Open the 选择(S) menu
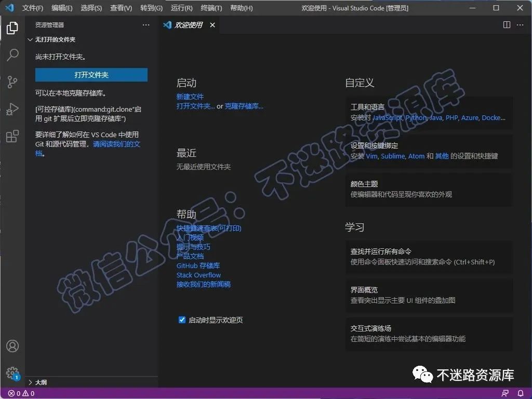 pyautogui.click(x=91, y=8)
